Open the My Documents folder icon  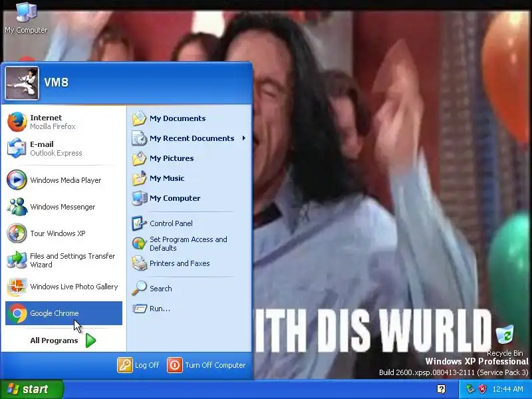coord(139,118)
